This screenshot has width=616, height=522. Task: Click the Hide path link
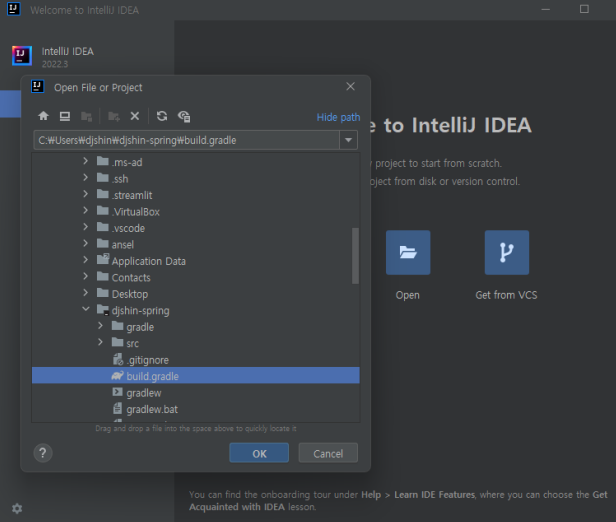338,117
